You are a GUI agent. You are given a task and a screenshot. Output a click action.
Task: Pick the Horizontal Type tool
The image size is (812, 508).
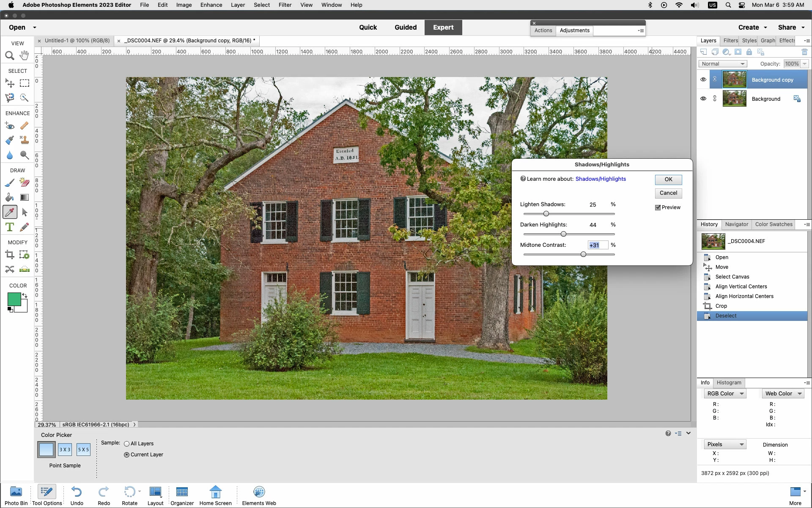[x=10, y=227]
